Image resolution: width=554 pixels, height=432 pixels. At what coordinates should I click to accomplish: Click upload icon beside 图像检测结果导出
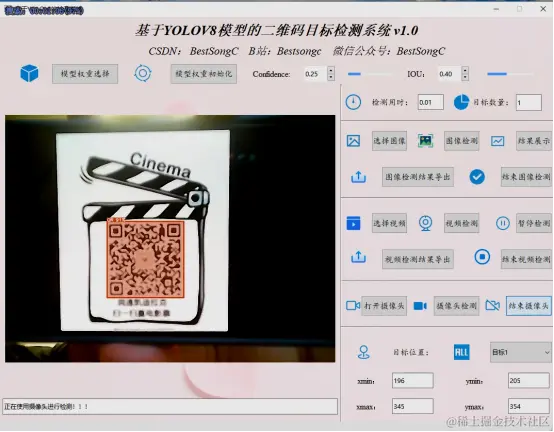pos(358,177)
